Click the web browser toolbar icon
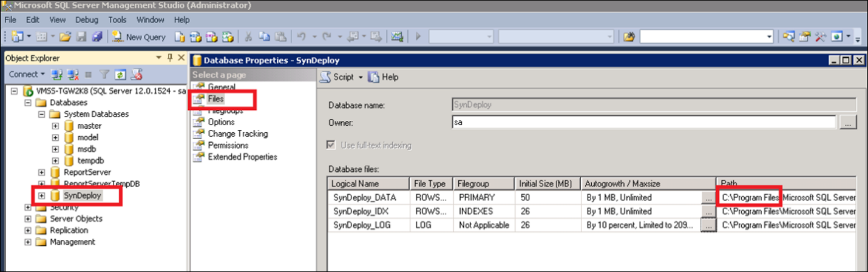Viewport: 868px width, 272px height. pos(838,36)
